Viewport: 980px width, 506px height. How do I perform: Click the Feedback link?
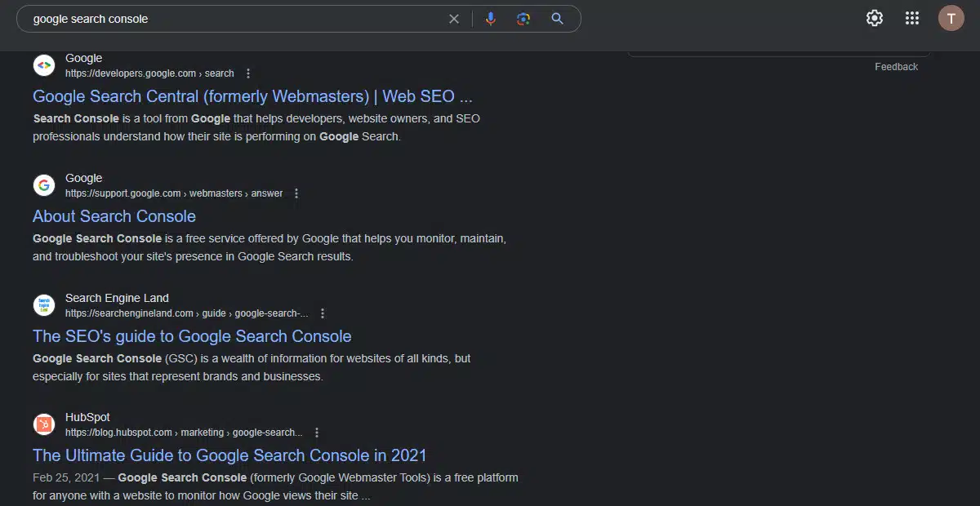tap(896, 67)
